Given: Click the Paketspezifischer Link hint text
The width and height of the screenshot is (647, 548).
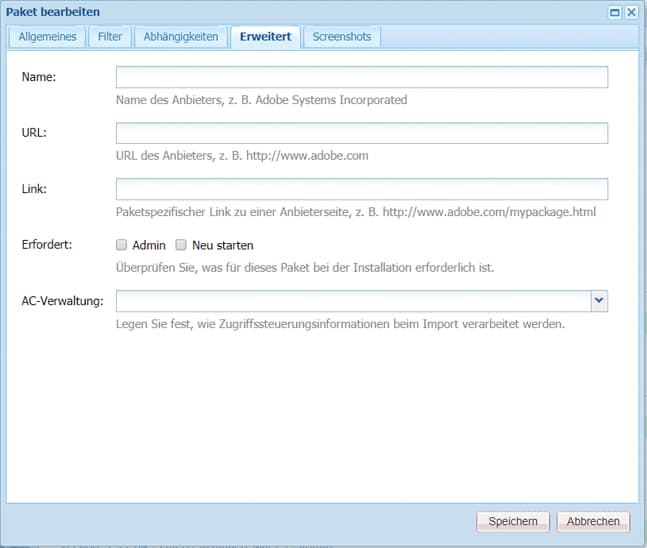Looking at the screenshot, I should pos(356,212).
